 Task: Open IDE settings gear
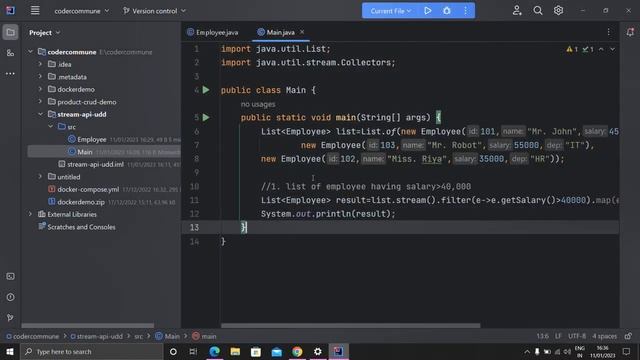pos(558,11)
